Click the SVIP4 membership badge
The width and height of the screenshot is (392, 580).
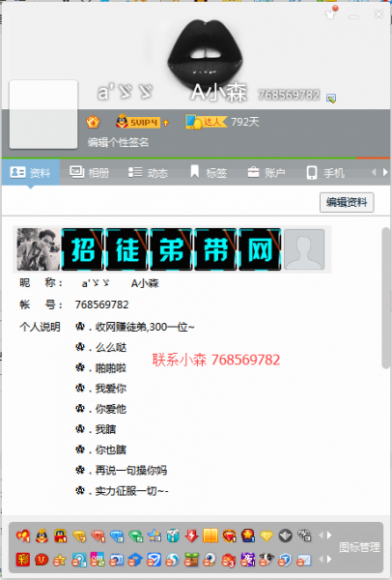pos(138,122)
